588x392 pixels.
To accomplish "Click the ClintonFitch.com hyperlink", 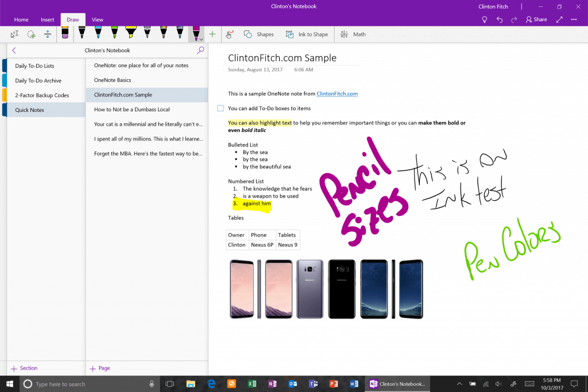I will 337,94.
